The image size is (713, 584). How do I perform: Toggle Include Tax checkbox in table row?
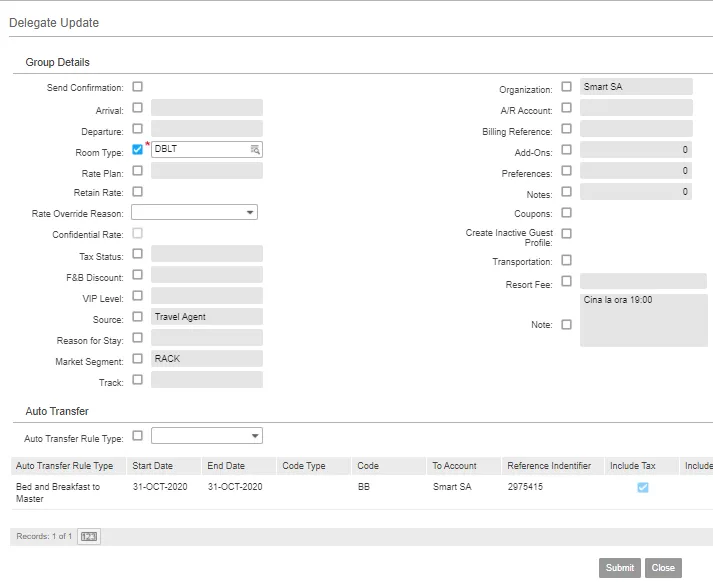(643, 488)
